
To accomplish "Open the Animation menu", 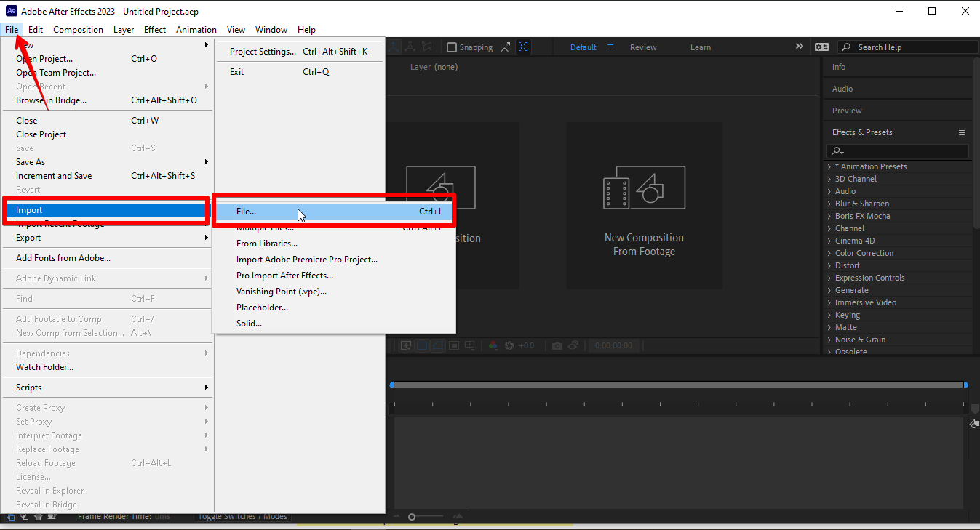I will pyautogui.click(x=196, y=30).
